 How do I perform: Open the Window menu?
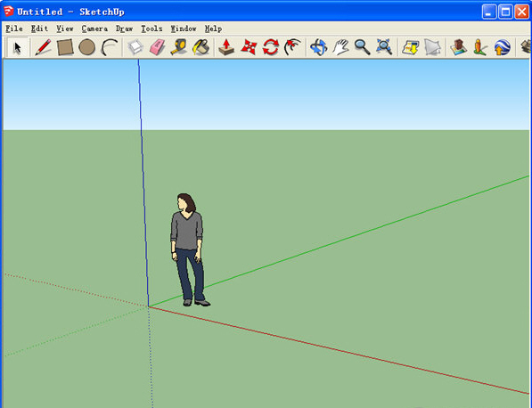click(x=184, y=29)
